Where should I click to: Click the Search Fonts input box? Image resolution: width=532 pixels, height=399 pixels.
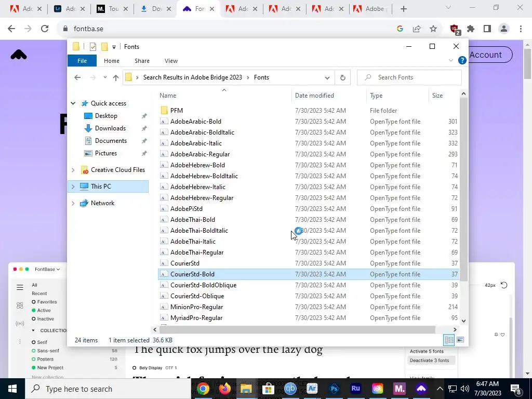[409, 78]
